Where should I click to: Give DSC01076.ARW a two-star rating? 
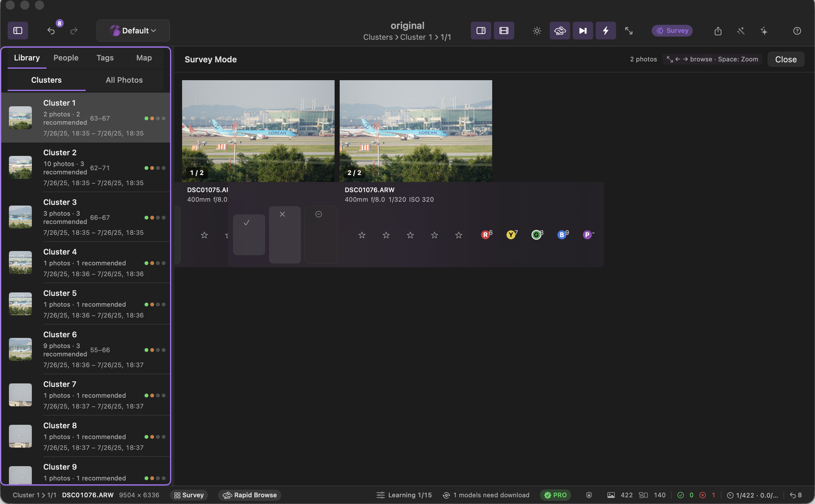(386, 235)
